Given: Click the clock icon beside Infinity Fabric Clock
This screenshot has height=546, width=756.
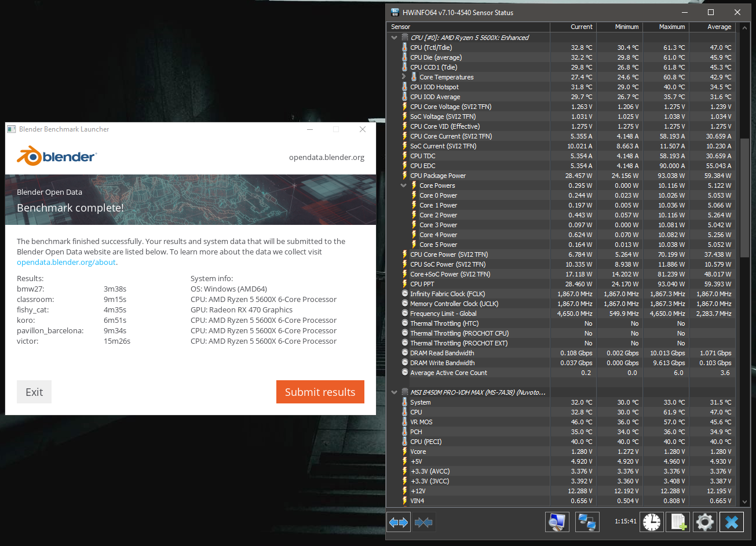Looking at the screenshot, I should (x=405, y=294).
